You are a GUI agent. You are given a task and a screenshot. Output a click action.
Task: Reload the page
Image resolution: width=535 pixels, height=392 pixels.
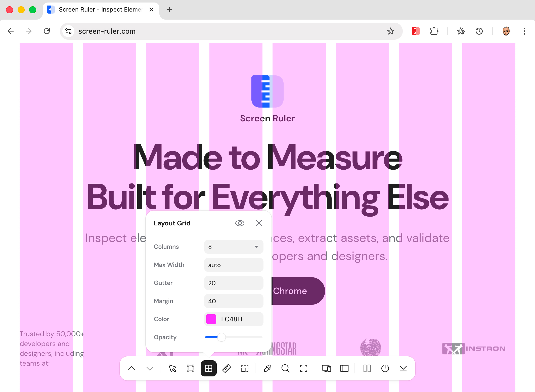tap(47, 31)
